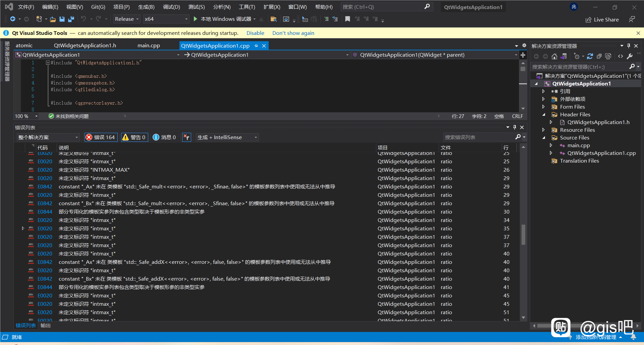Viewport: 644px width, 345px height.
Task: Click the Visual Studio logo icon
Action: pos(9,7)
